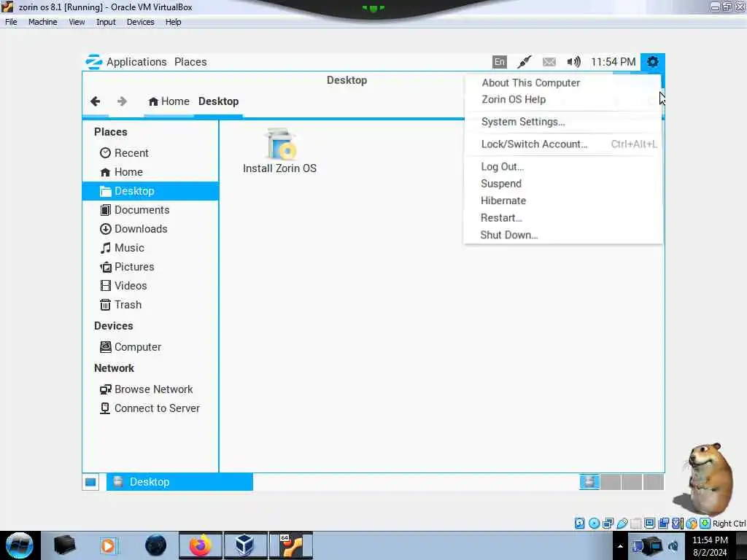Screen dimensions: 747x560
Task: Open the VirtualBox Devices menu
Action: 141,22
